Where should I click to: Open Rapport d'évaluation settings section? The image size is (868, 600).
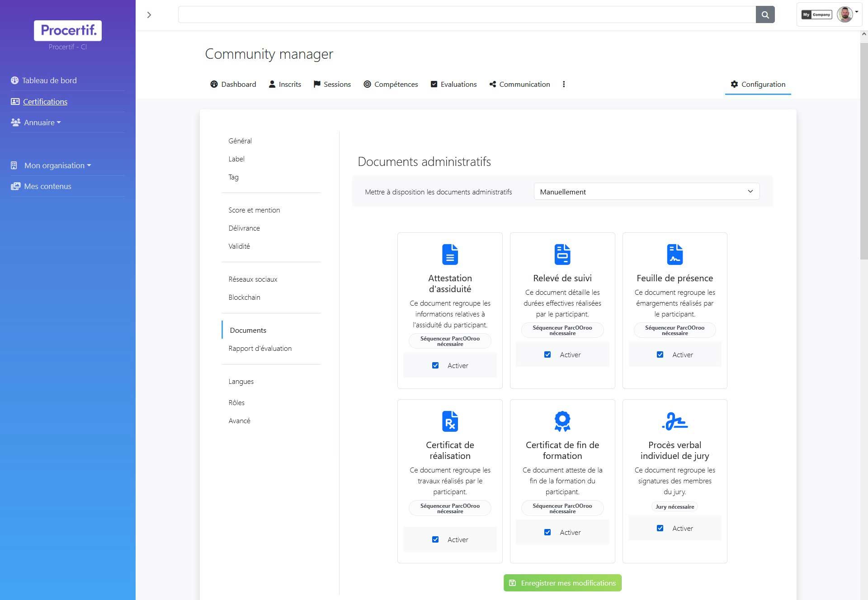260,348
